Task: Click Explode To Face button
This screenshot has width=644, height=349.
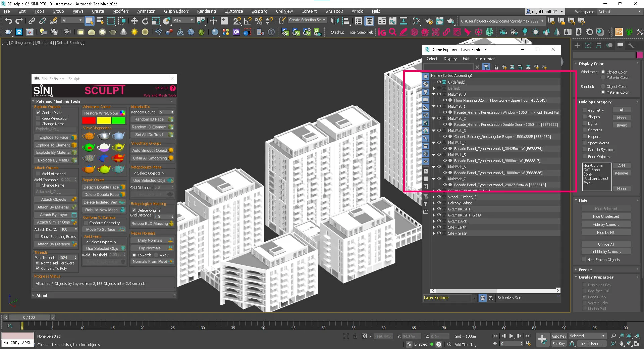Action: [x=56, y=137]
